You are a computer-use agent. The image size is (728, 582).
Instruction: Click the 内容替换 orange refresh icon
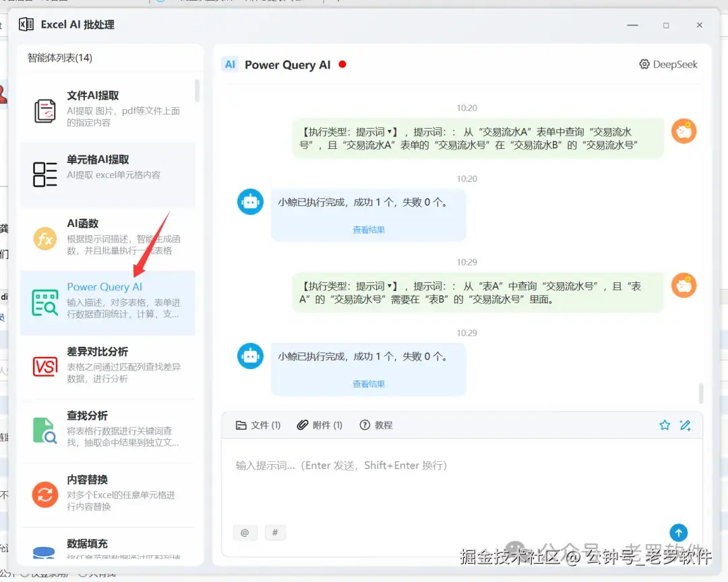pos(45,494)
